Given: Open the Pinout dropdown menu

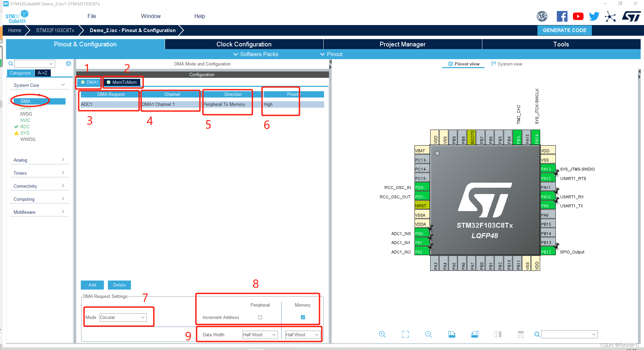Looking at the screenshot, I should pyautogui.click(x=331, y=54).
